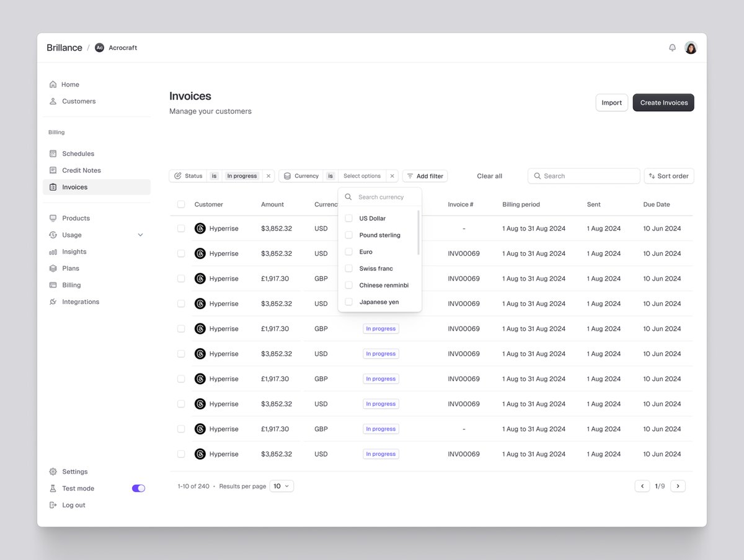Click the Import button

[612, 103]
